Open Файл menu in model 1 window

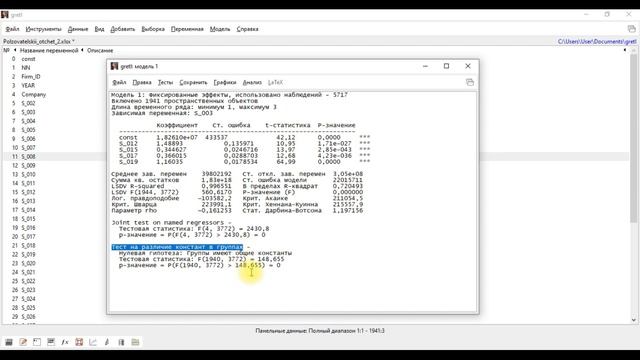(119, 82)
